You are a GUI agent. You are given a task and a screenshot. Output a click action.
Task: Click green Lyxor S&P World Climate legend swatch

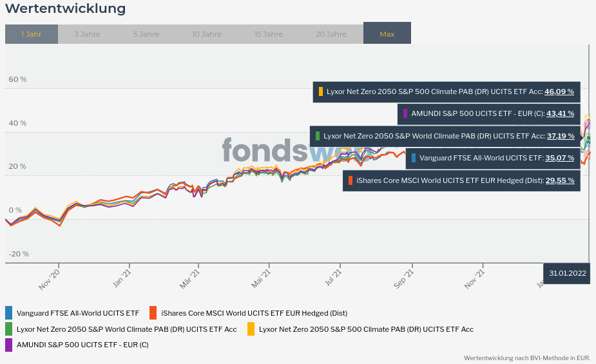9,329
